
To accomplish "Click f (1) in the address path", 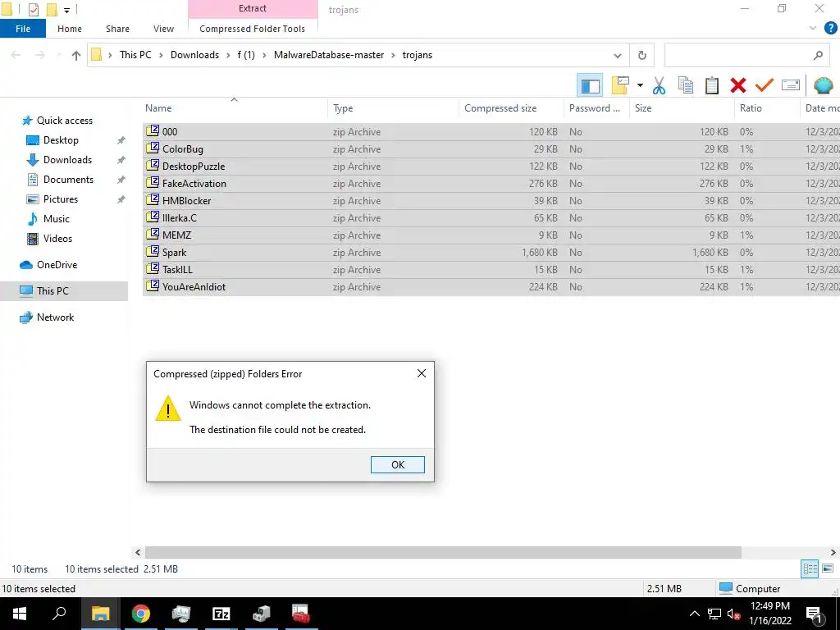I will [x=246, y=55].
